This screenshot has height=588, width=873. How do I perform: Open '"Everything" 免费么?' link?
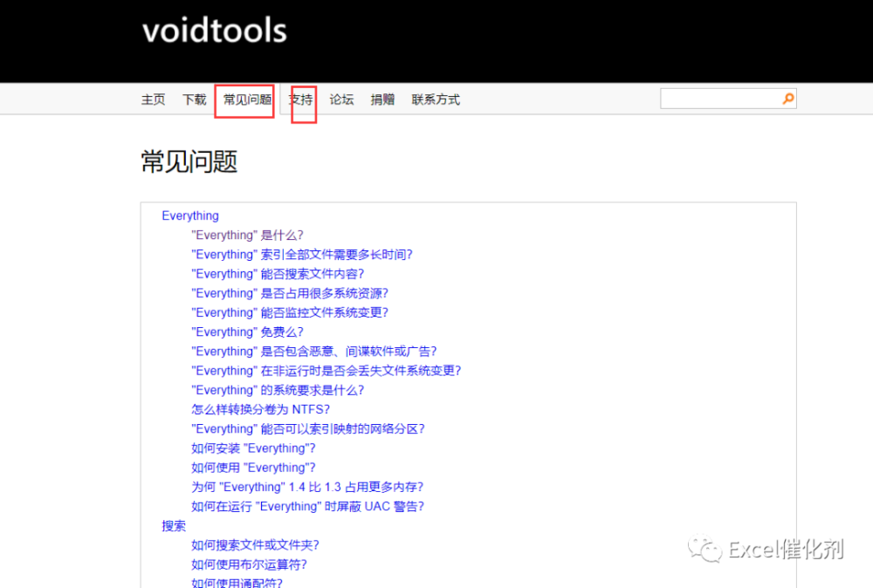[247, 332]
